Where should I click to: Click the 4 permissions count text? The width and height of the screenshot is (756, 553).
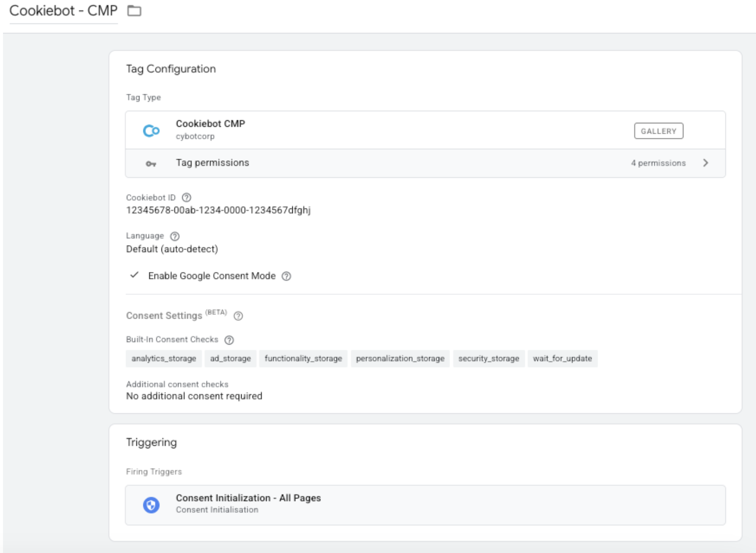point(658,163)
